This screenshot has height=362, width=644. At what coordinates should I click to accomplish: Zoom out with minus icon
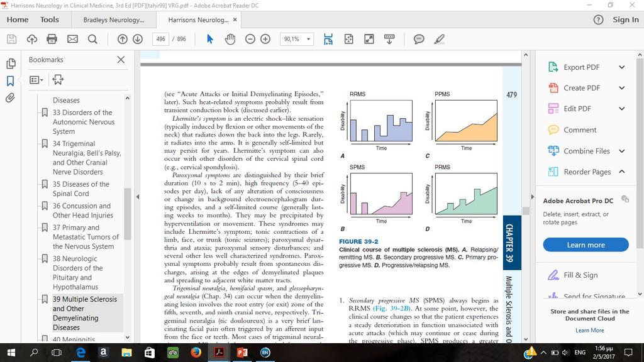coord(250,39)
